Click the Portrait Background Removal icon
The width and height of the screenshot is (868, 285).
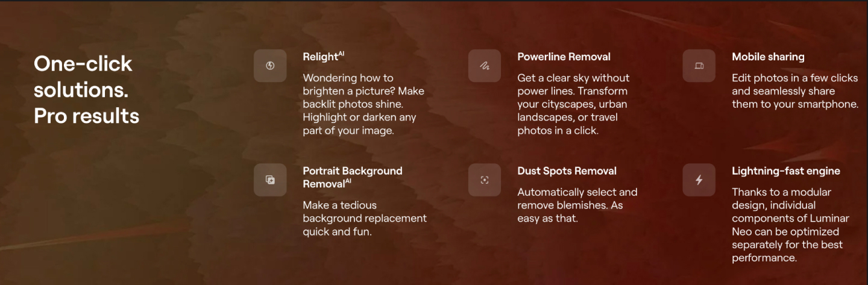270,180
